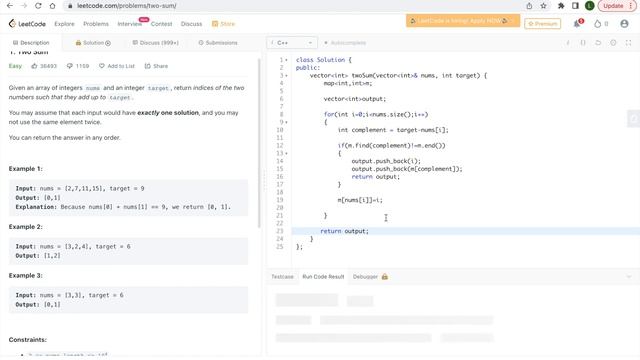The width and height of the screenshot is (640, 360).
Task: Open the Interview menu item
Action: tap(129, 24)
